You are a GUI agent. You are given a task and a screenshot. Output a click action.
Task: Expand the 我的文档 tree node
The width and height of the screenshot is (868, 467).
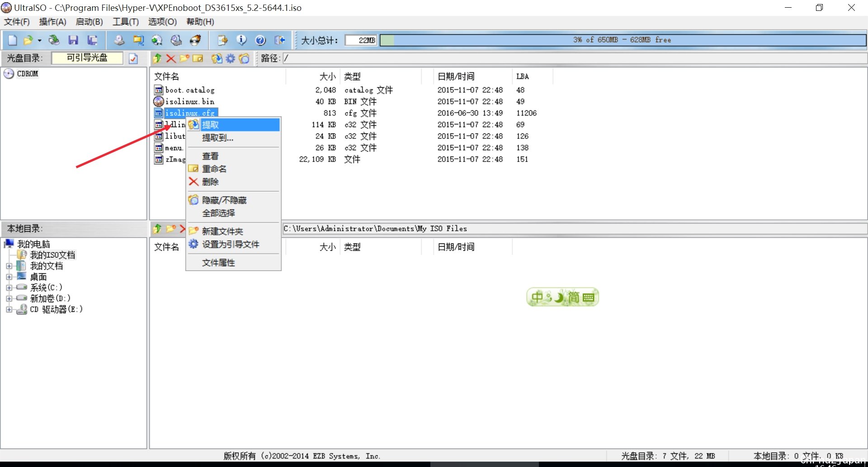9,266
